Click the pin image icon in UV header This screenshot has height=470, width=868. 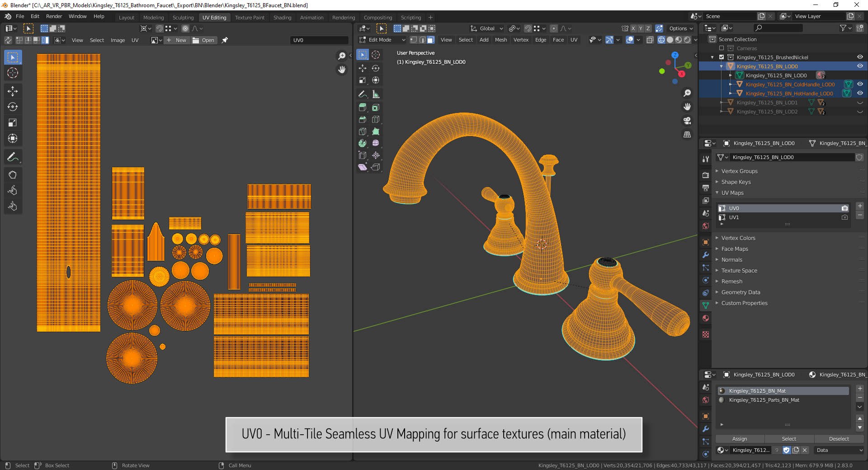pyautogui.click(x=225, y=40)
